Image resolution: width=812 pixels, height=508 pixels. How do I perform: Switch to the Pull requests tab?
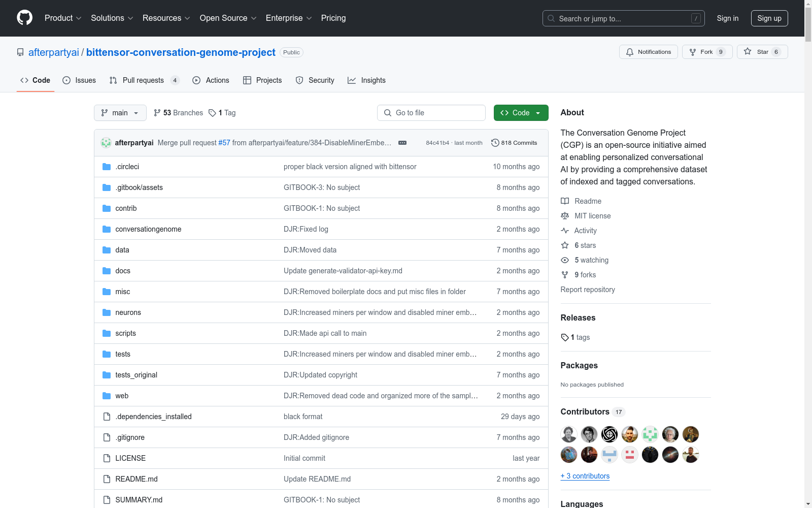point(144,80)
